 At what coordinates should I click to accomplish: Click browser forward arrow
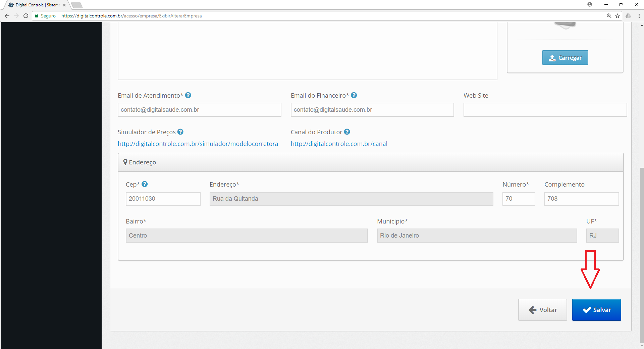[x=16, y=16]
